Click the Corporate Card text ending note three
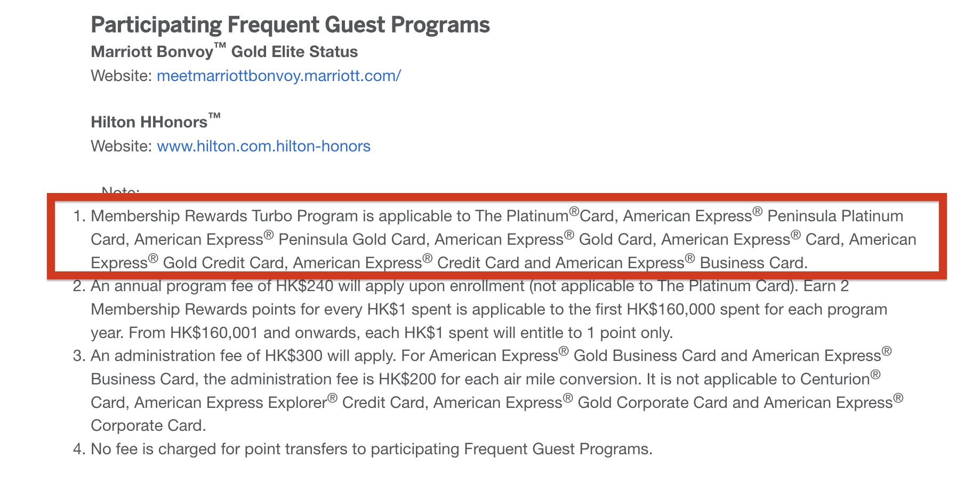 point(147,425)
